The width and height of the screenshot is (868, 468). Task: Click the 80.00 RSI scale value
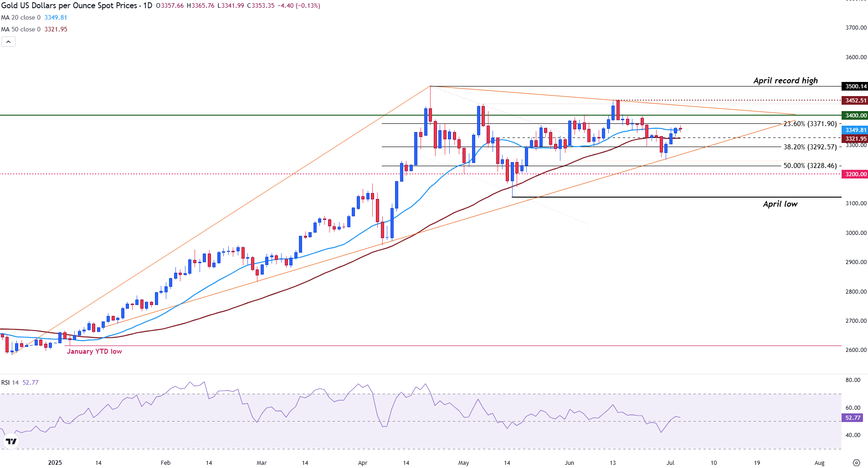tap(853, 380)
